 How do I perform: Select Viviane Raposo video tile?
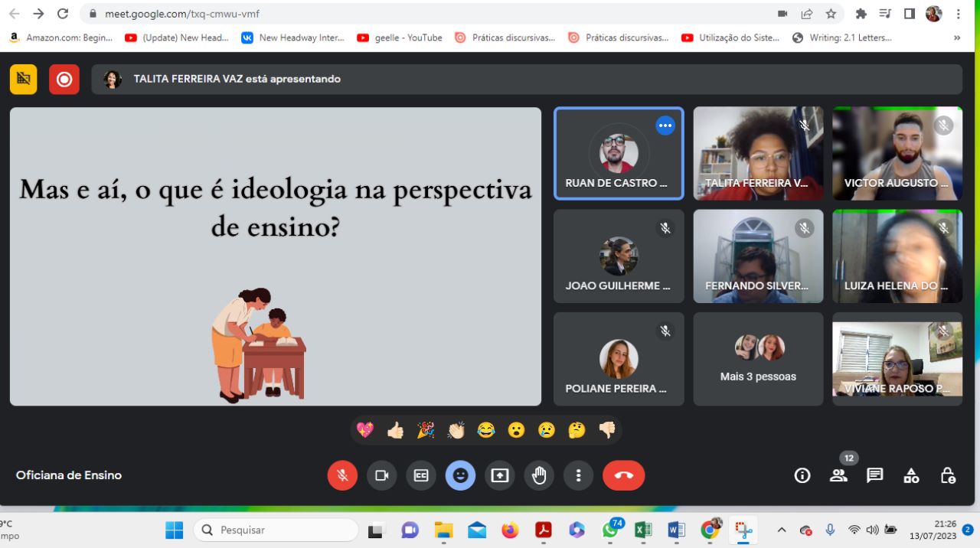[897, 359]
